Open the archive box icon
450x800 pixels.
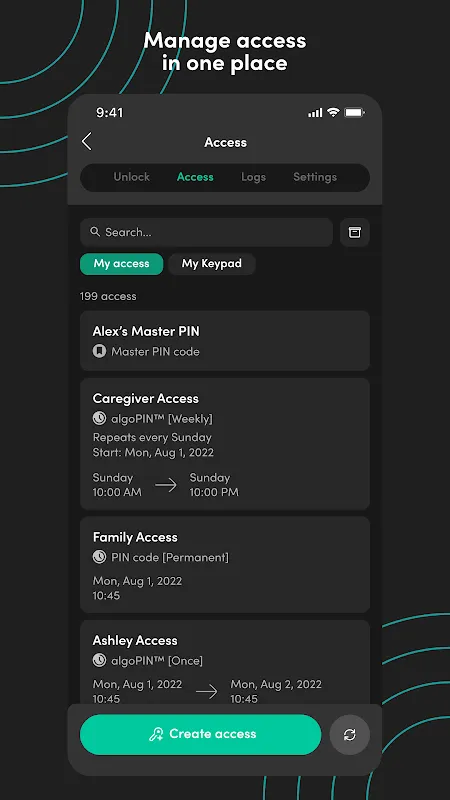coord(355,232)
